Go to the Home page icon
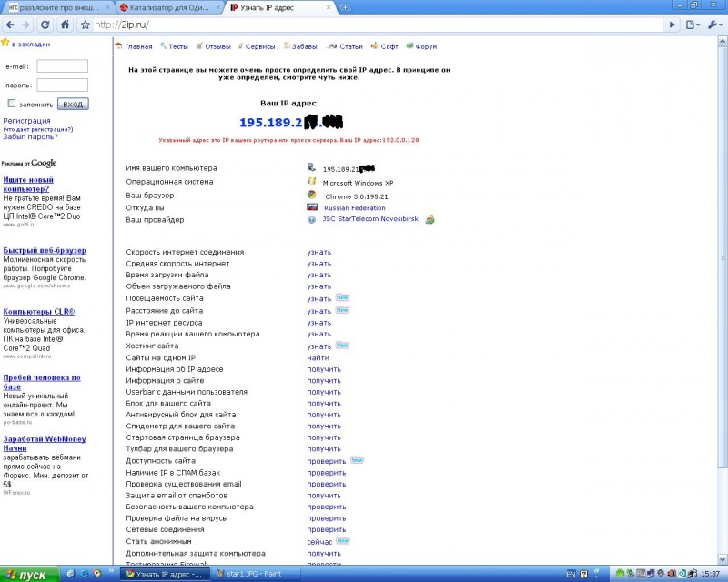This screenshot has width=728, height=582. (x=64, y=25)
